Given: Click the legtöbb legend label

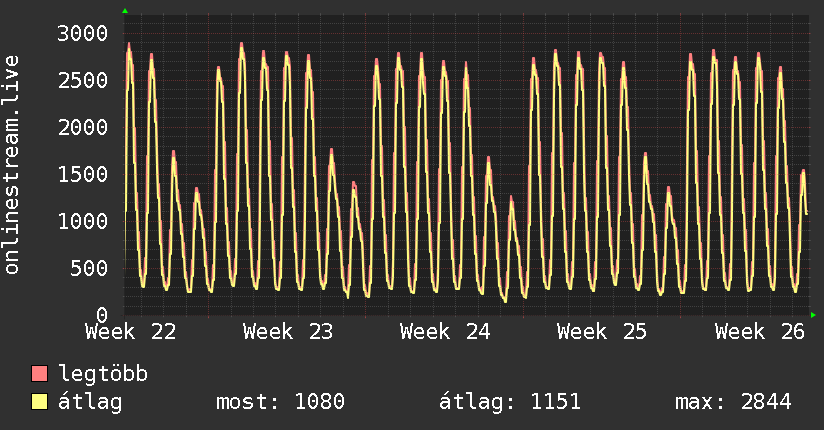Looking at the screenshot, I should pos(103,374).
